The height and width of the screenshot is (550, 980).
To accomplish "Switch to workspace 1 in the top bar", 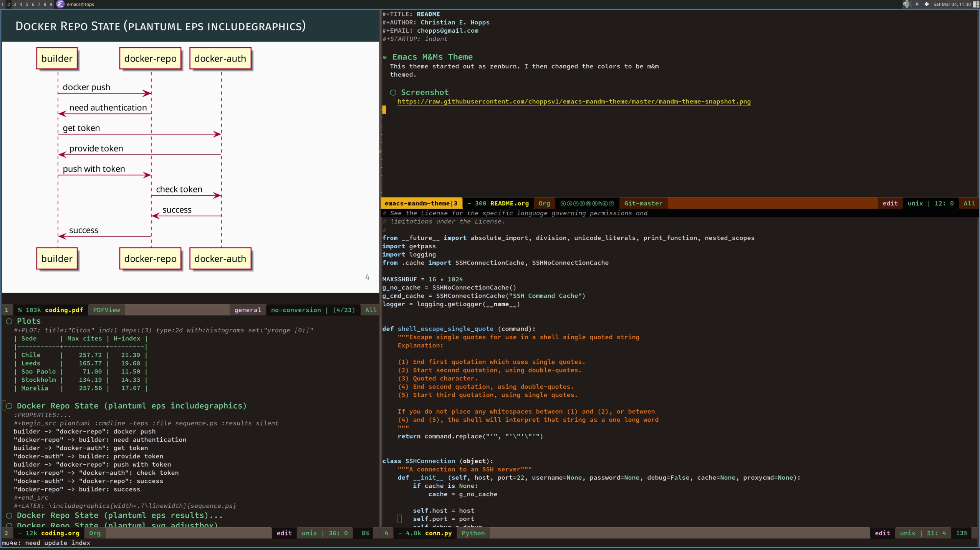I will [x=3, y=4].
